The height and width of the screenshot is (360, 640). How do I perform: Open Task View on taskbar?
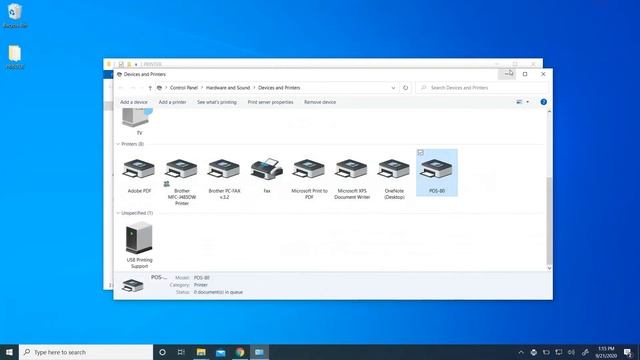(181, 352)
